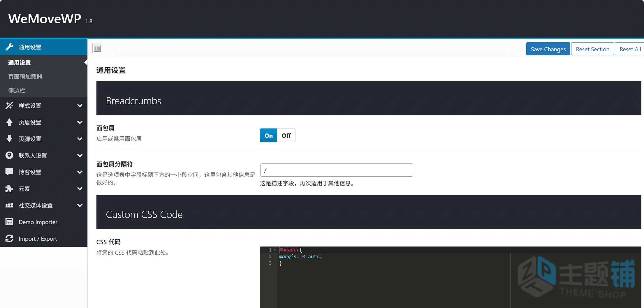
Task: Click the 联系人设置 label text
Action: (33, 155)
